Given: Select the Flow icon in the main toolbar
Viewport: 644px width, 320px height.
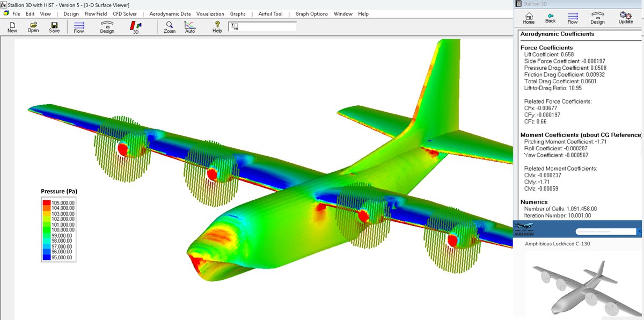Looking at the screenshot, I should click(78, 26).
